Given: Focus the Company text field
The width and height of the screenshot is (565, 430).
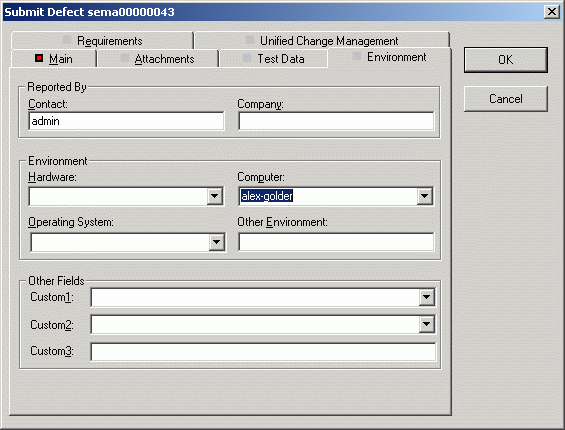Looking at the screenshot, I should [x=336, y=121].
